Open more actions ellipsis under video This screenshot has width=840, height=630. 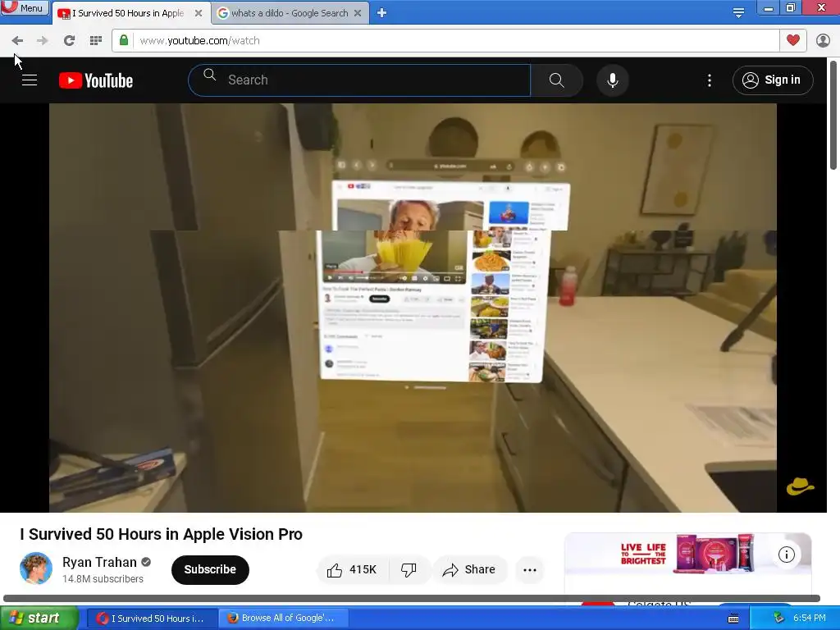click(530, 569)
